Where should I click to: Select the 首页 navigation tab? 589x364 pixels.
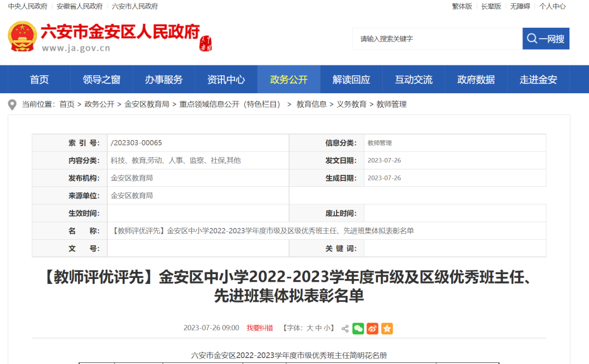pyautogui.click(x=39, y=79)
